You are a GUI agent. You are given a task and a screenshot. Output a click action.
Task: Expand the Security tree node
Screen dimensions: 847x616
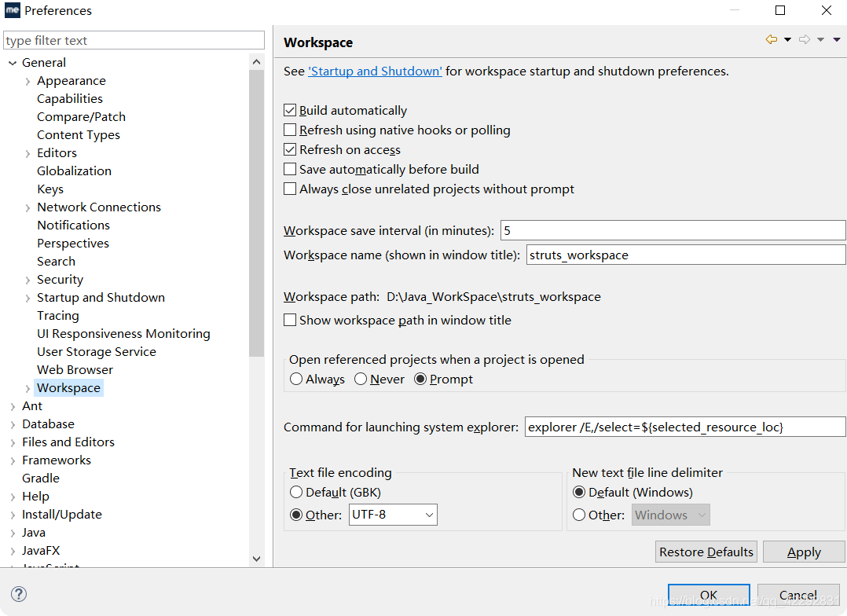pyautogui.click(x=27, y=280)
